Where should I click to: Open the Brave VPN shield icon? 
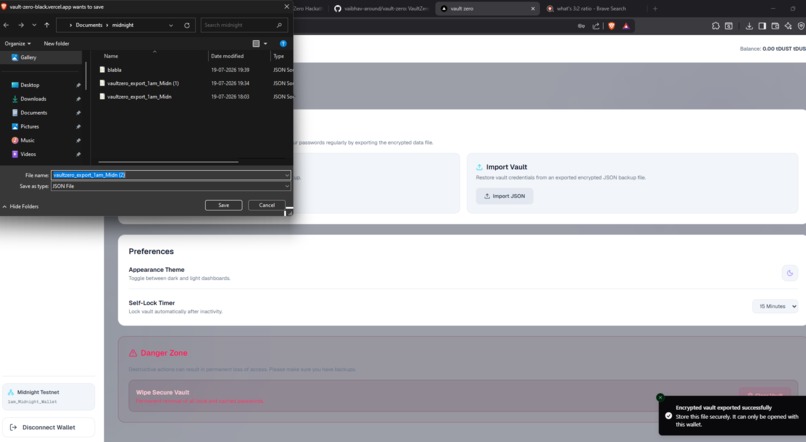(801, 26)
